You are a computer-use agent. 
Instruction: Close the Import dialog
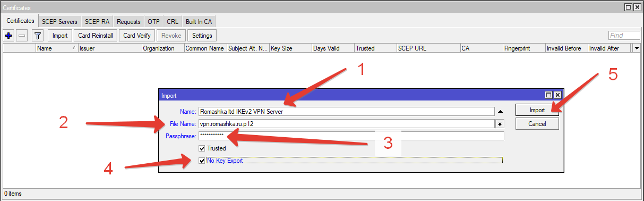[x=557, y=95]
